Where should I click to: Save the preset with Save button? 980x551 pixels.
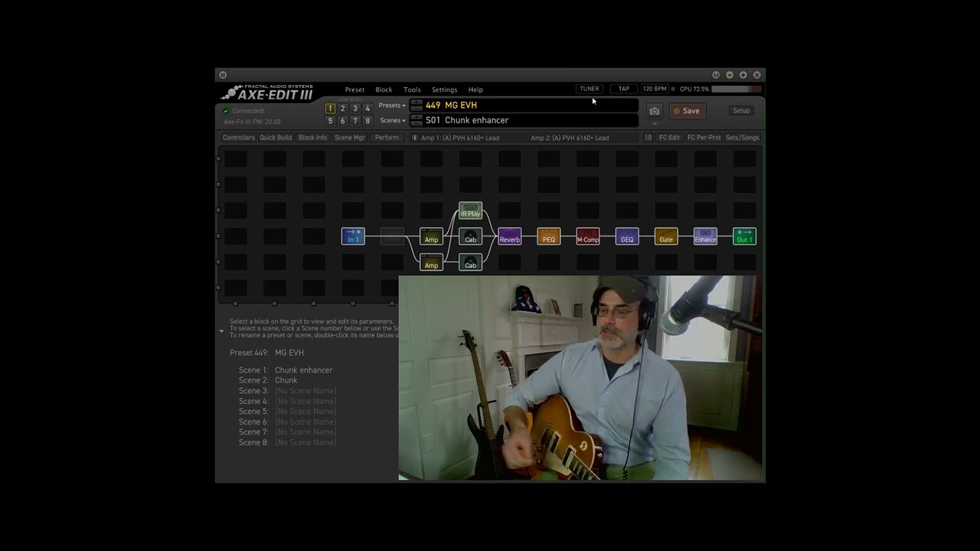pos(687,111)
